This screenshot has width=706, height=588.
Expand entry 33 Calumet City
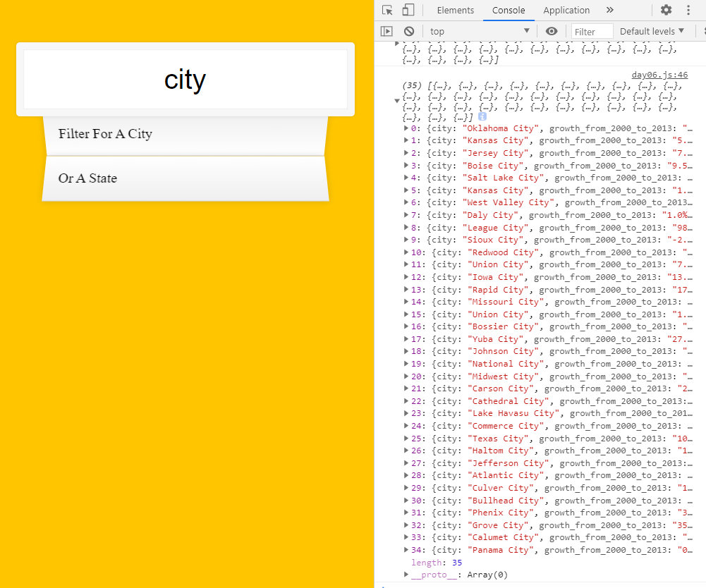(x=406, y=538)
